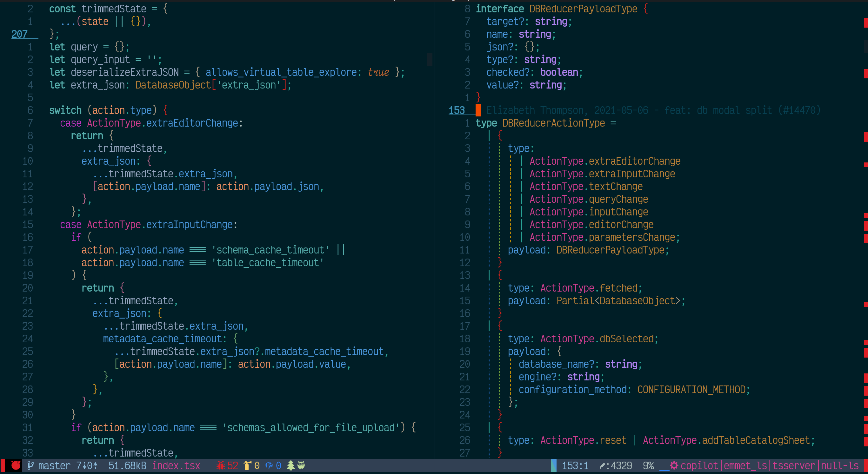Click 'let extra_json: DatabaseObject' line

[170, 85]
